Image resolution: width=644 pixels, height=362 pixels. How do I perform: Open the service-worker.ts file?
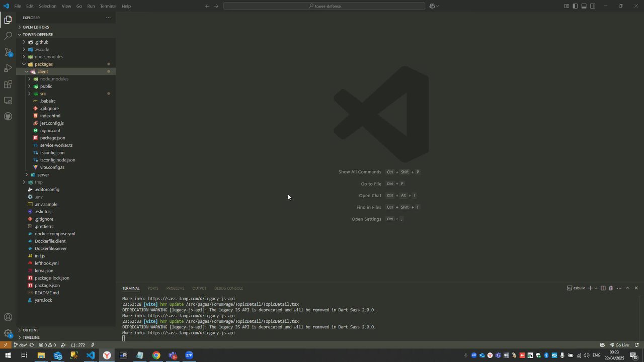click(66, 145)
